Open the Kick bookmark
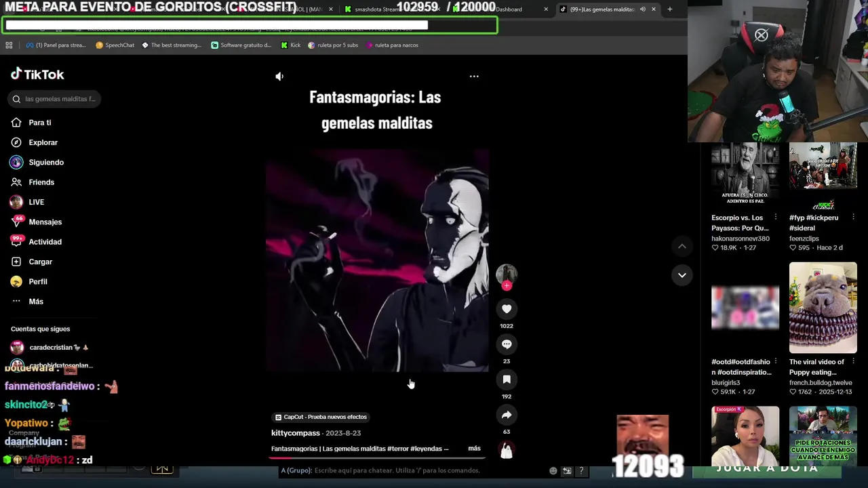This screenshot has height=488, width=868. tap(291, 45)
